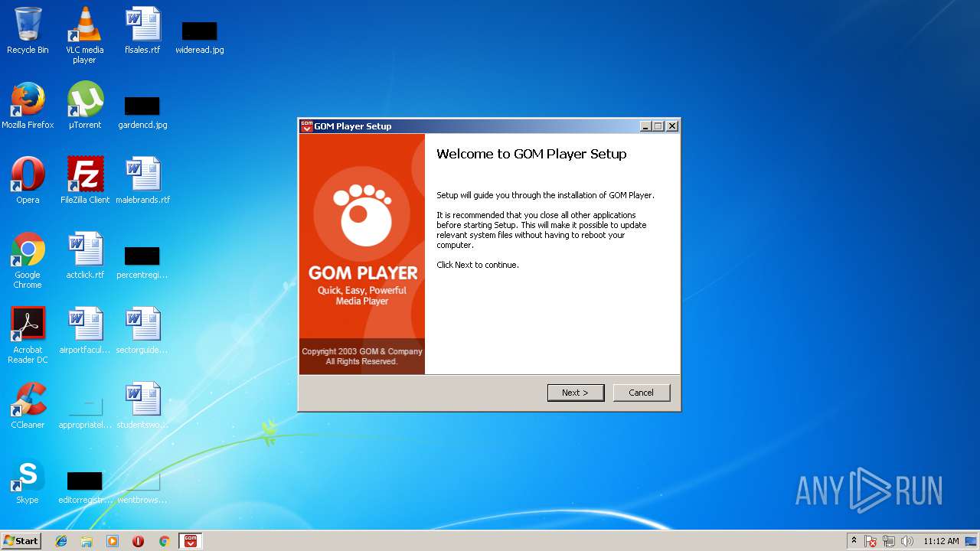Click Next to continue GOM Player setup
The image size is (980, 551).
[x=576, y=393]
